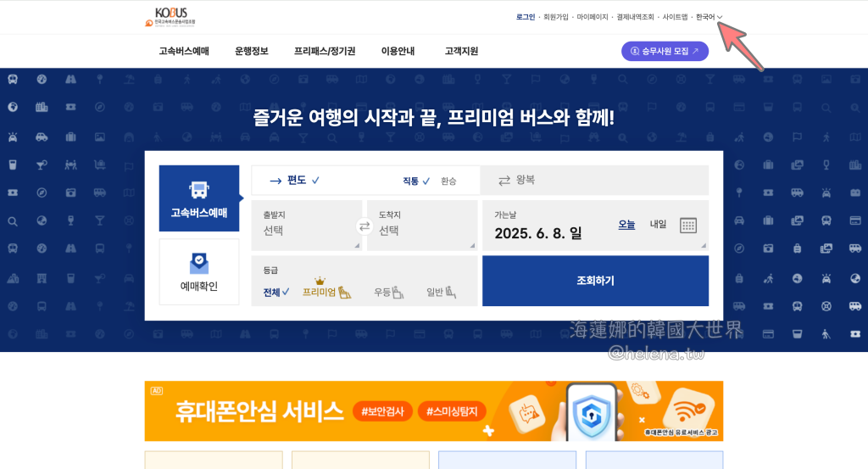Viewport: 868px width, 469px height.
Task: Click the 우등 seat icon
Action: (x=398, y=293)
